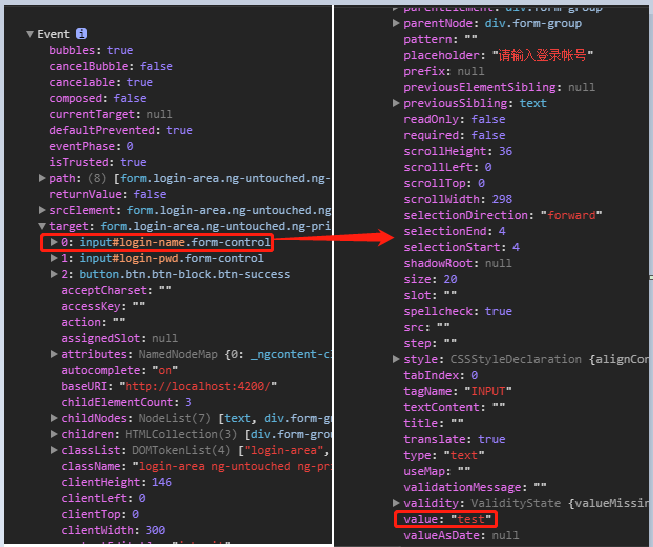Click previousElementSibling: null property
This screenshot has height=547, width=653.
pos(499,87)
